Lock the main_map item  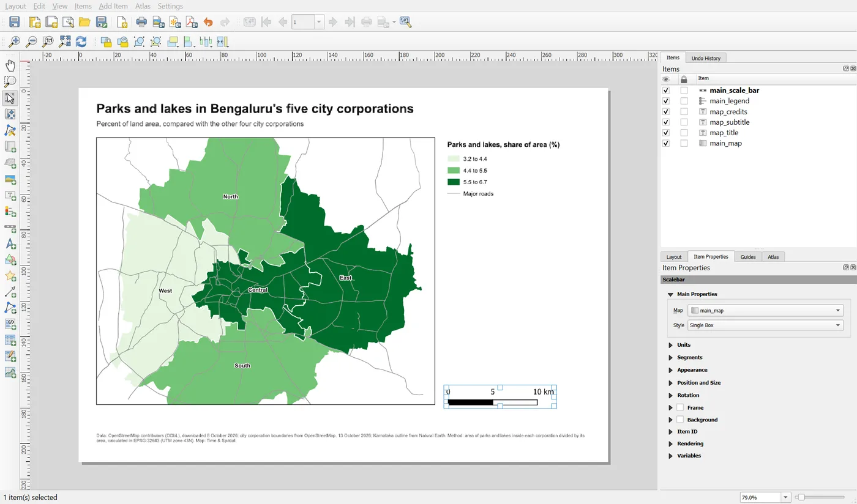[x=684, y=143]
